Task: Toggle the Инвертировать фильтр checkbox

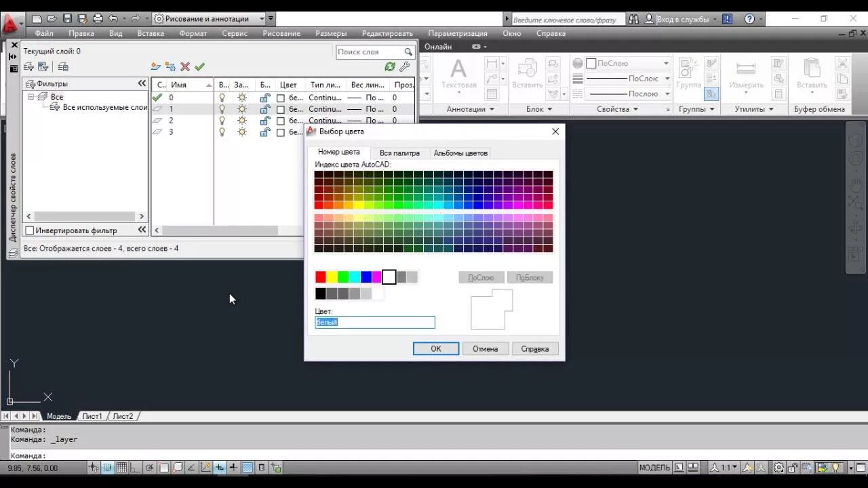Action: (30, 230)
